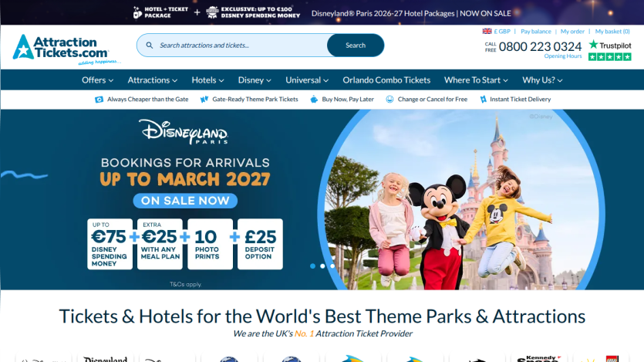The image size is (644, 362).
Task: Click the Exclusive up to €100 Disney Spending Money text
Action: point(261,13)
